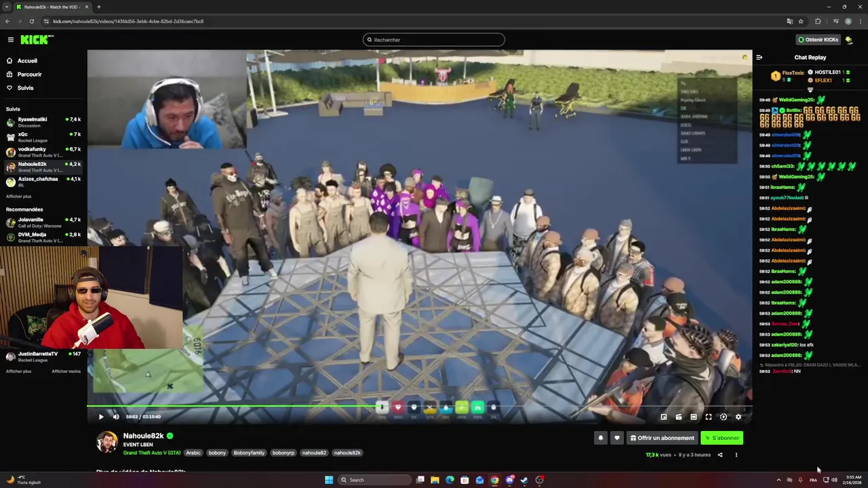868x488 pixels.
Task: Open Discord from taskbar
Action: pos(509,480)
